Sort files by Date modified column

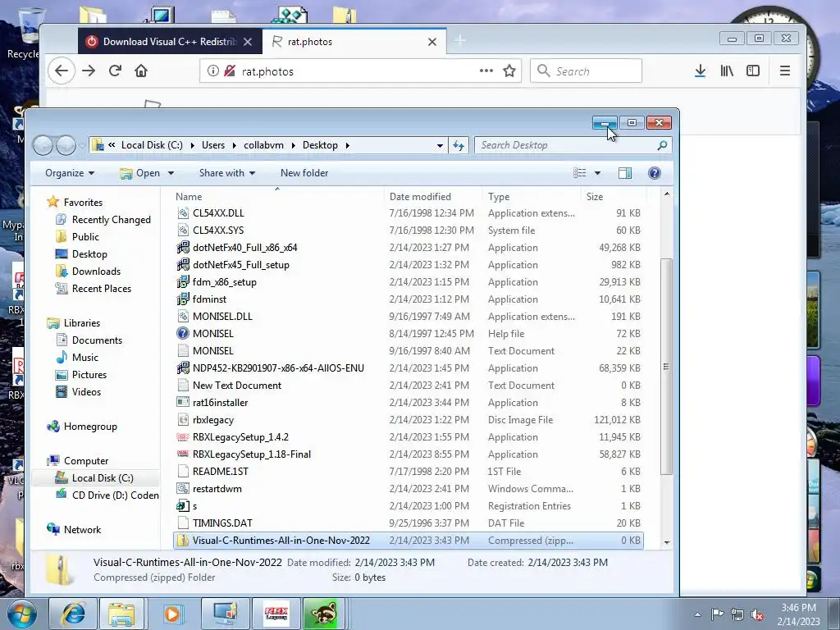click(x=433, y=197)
